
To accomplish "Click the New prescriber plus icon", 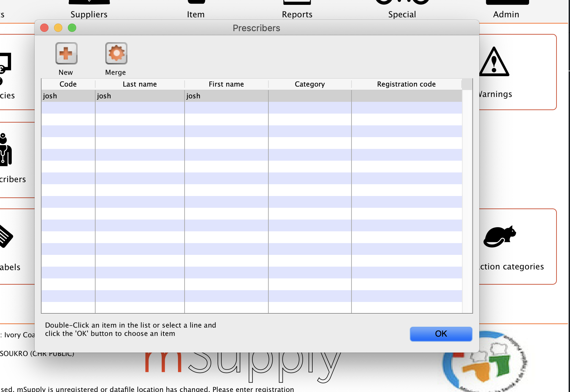I will [x=66, y=54].
